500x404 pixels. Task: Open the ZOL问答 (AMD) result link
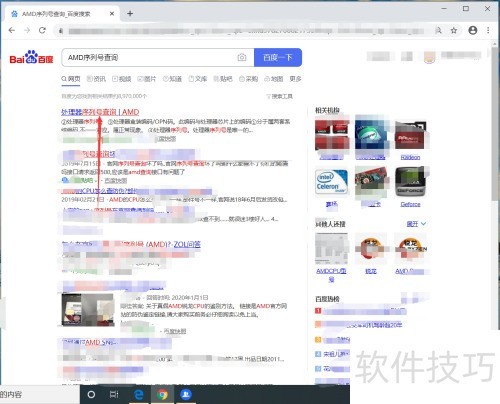(131, 244)
